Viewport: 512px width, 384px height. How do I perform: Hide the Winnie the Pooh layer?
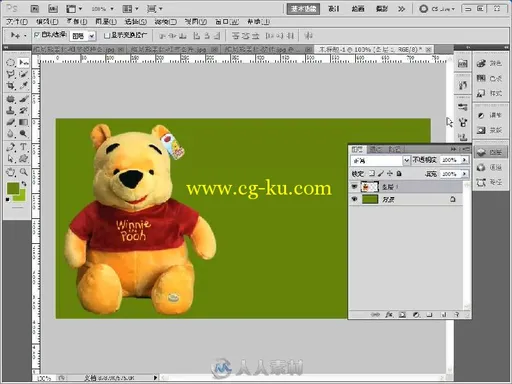354,187
